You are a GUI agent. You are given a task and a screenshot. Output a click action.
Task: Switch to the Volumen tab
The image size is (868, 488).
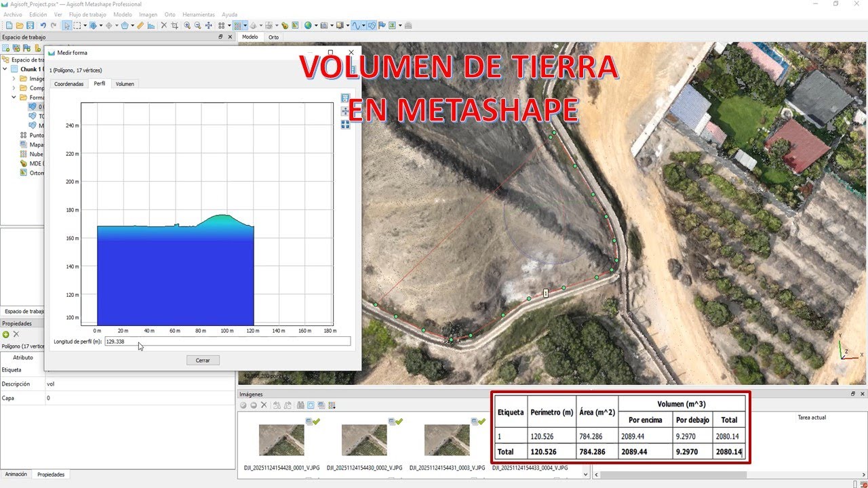point(125,84)
